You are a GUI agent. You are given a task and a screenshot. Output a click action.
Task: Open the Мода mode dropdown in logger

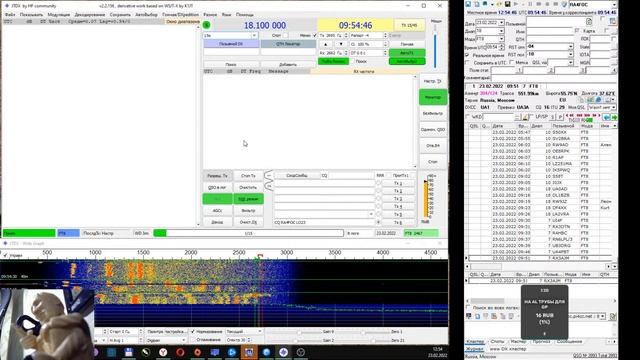[x=501, y=39]
